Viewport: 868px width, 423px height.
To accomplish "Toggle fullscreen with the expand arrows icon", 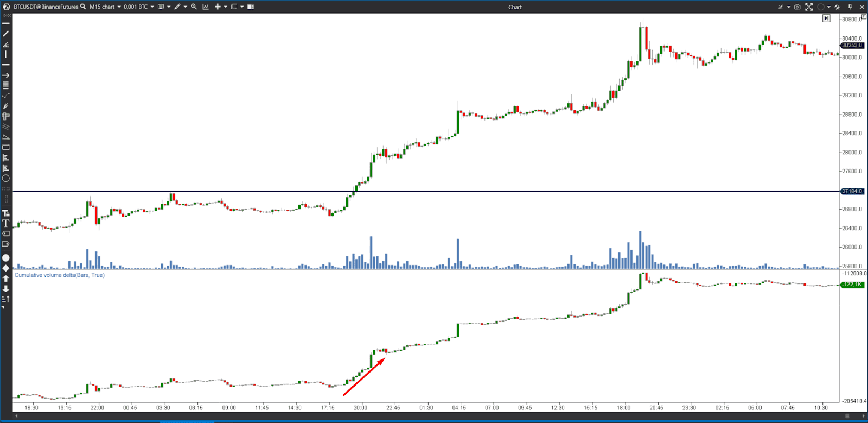I will 809,7.
